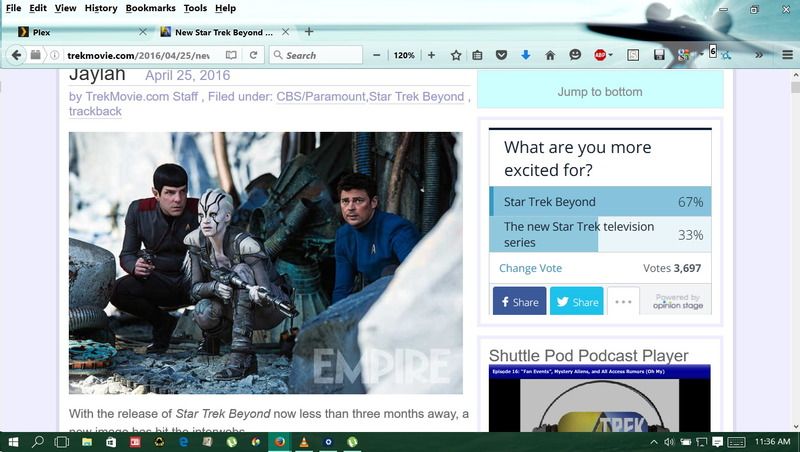Open File Explorer from taskbar
The height and width of the screenshot is (452, 800).
pos(87,442)
